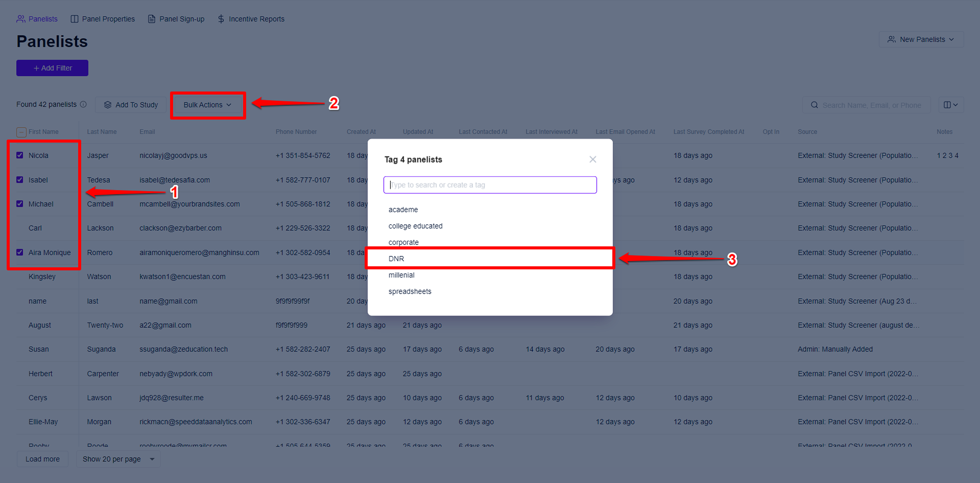Click the Panel Properties columns icon
980x483 pixels.
[x=75, y=19]
